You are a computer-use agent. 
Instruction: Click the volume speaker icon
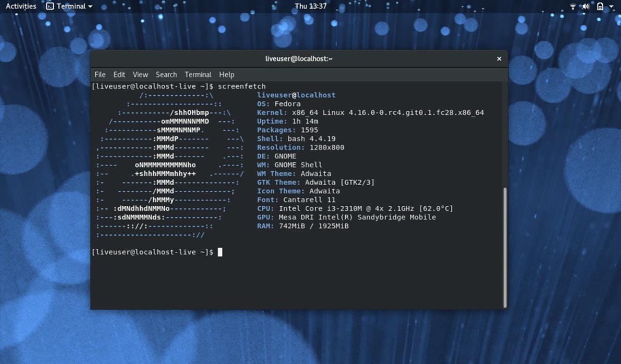pyautogui.click(x=585, y=6)
